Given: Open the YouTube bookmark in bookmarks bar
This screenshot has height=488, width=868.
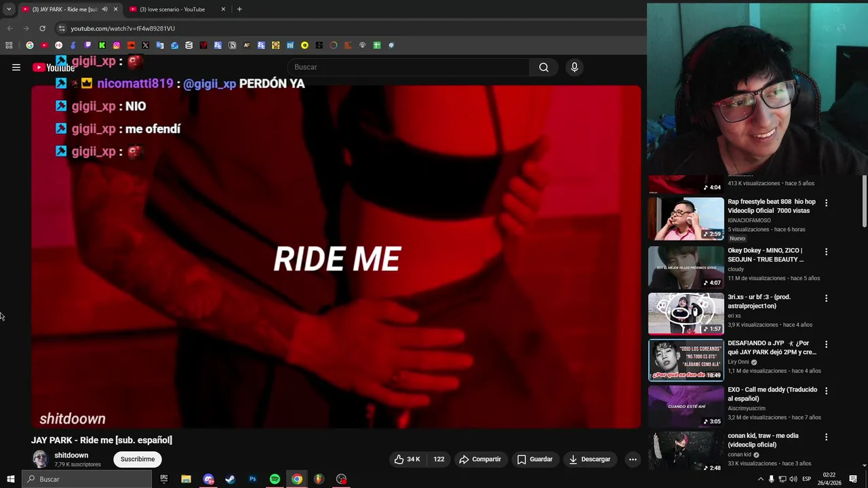Looking at the screenshot, I should click(44, 45).
